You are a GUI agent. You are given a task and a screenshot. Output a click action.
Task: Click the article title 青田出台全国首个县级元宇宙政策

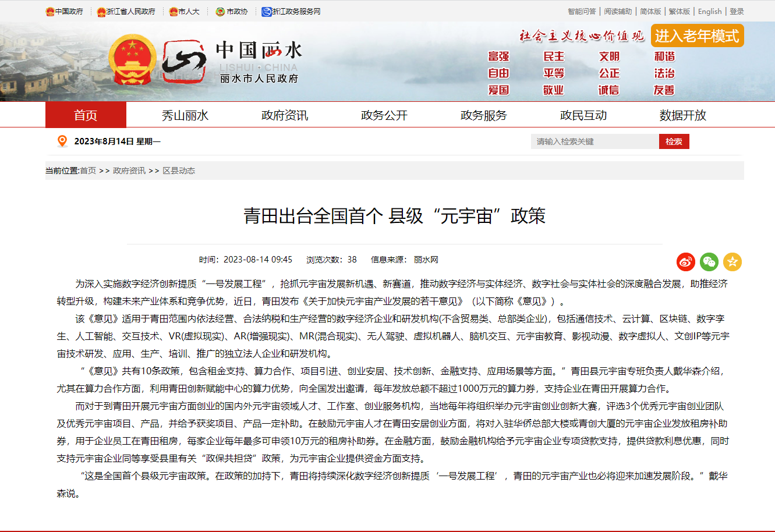tap(394, 216)
